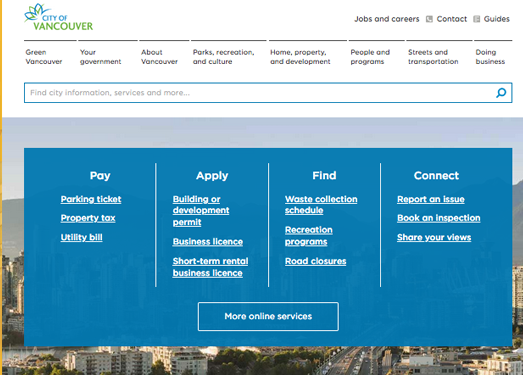This screenshot has height=375, width=523.
Task: Open the Streets and transportation menu
Action: click(433, 57)
